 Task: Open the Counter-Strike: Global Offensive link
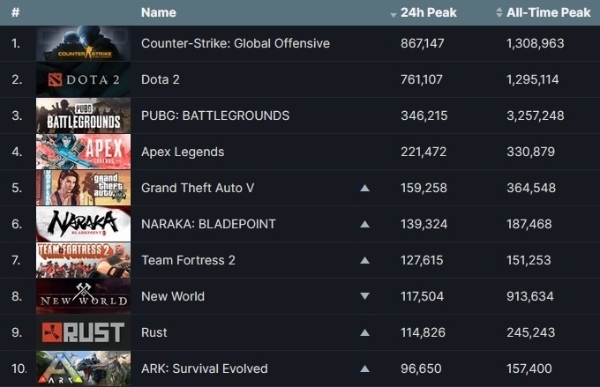click(x=235, y=44)
